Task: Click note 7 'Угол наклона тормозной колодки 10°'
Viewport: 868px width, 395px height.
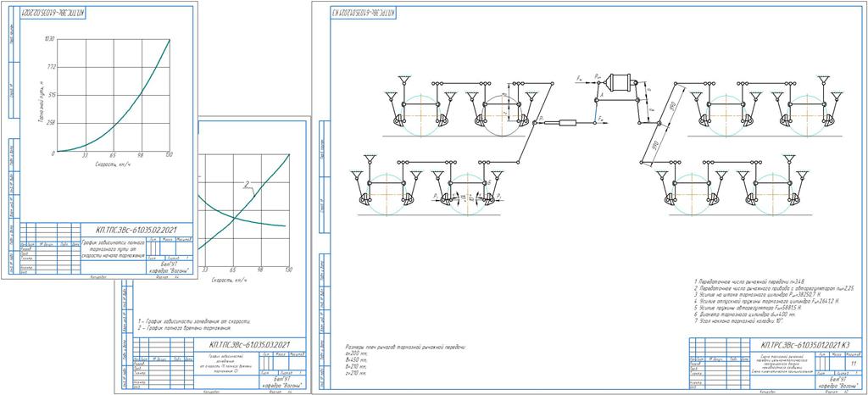Action: (x=740, y=321)
